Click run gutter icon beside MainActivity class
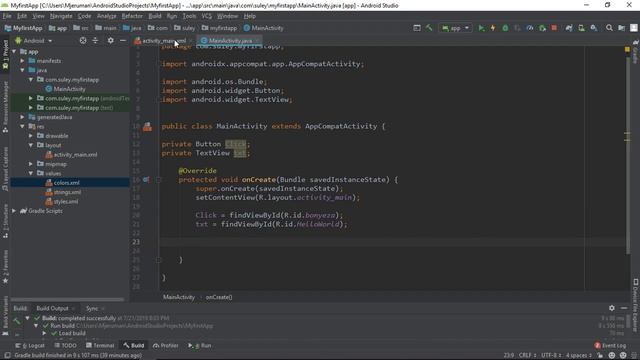Viewport: 640px width, 360px height. (x=147, y=127)
